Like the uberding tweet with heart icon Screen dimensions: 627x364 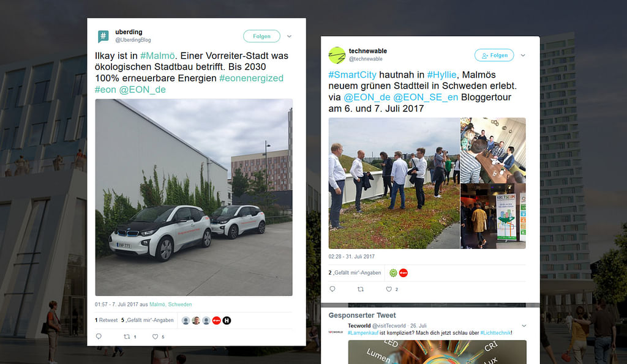pos(155,336)
